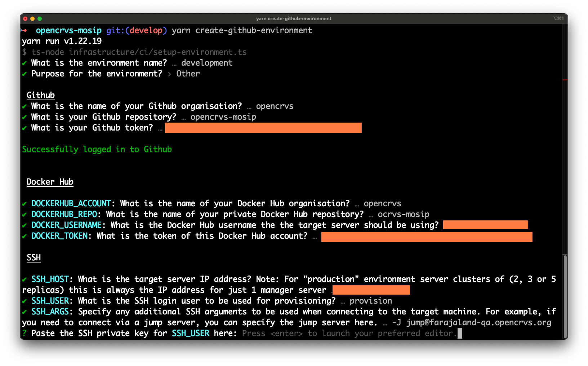This screenshot has width=588, height=366.
Task: Click the green zoom window button
Action: click(x=40, y=19)
